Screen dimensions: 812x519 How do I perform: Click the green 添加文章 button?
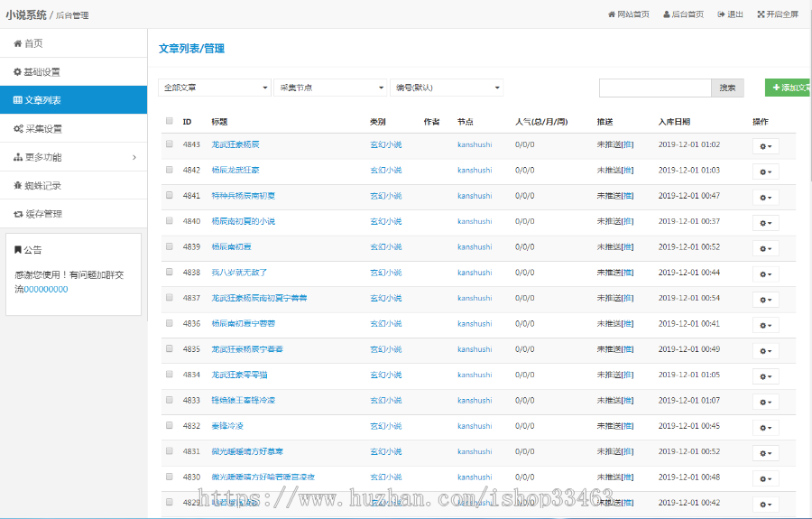click(x=789, y=88)
